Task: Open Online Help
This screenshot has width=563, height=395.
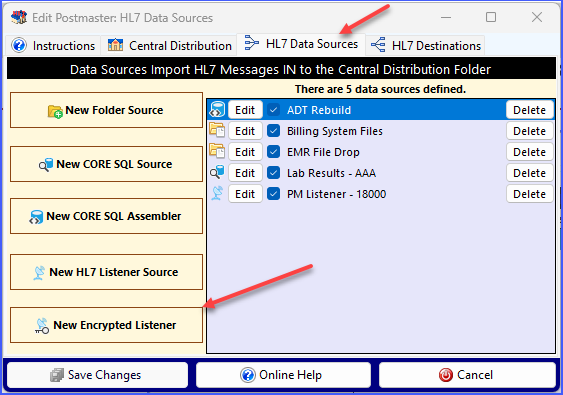Action: click(x=283, y=375)
